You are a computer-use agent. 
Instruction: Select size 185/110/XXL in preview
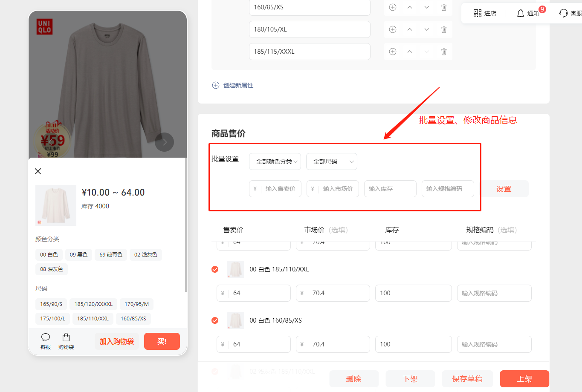pos(93,319)
